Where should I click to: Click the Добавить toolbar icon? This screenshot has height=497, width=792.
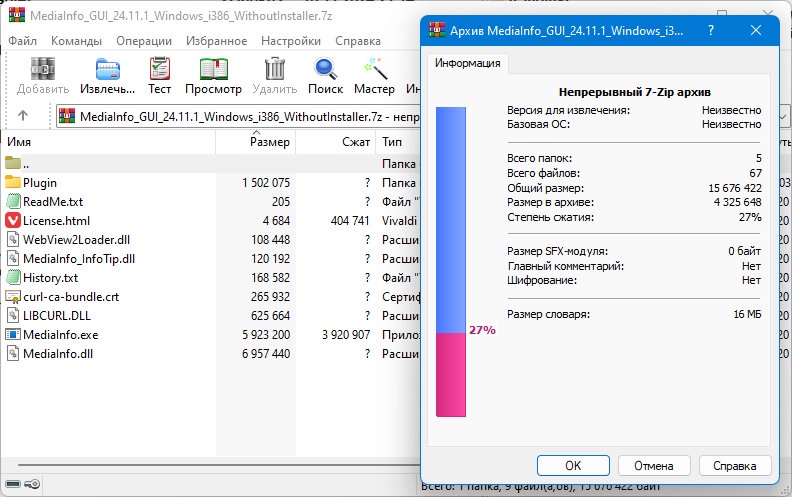click(x=42, y=69)
